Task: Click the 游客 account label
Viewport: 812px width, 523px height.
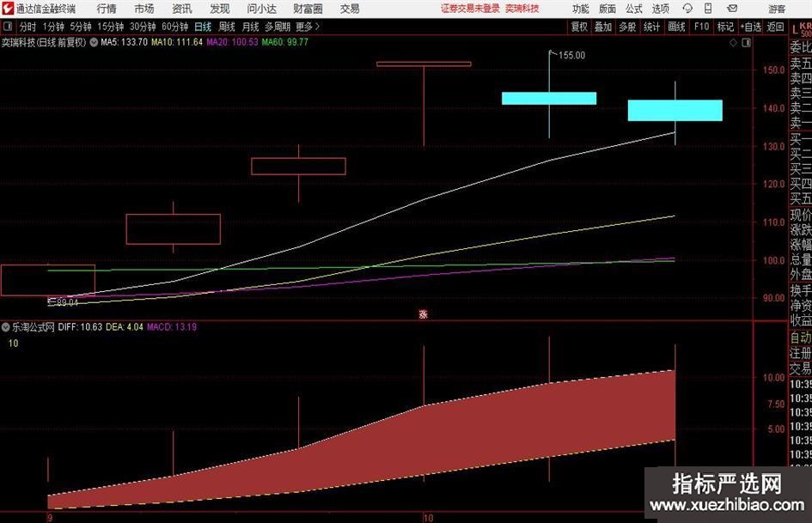Action: click(x=777, y=9)
